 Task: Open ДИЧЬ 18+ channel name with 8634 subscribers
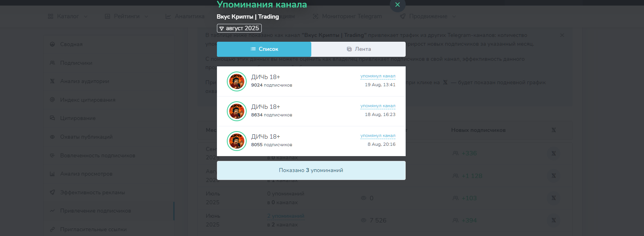tap(265, 107)
